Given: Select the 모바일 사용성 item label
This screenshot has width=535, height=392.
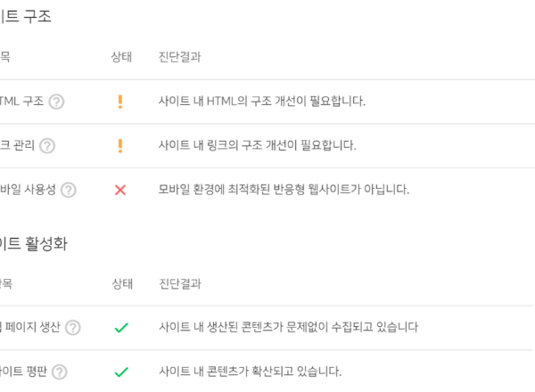Looking at the screenshot, I should 28,190.
